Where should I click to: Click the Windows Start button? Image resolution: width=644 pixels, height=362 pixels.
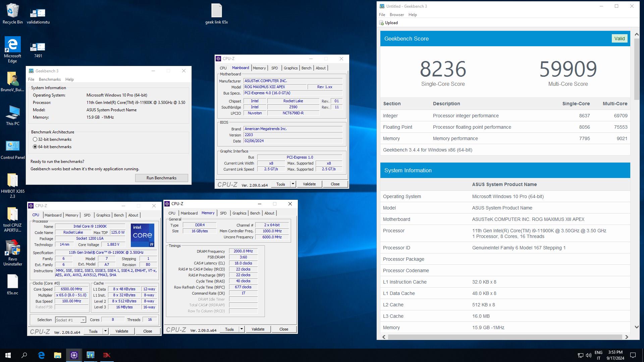[8, 355]
